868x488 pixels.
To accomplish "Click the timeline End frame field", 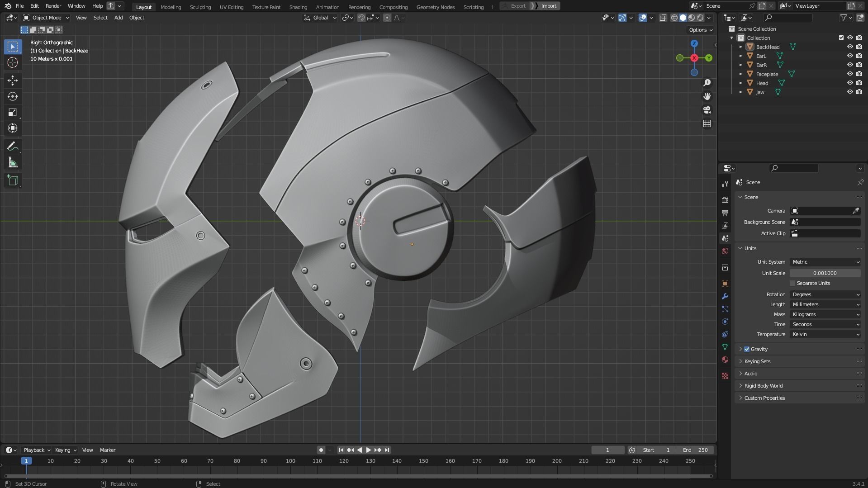I will click(x=696, y=450).
